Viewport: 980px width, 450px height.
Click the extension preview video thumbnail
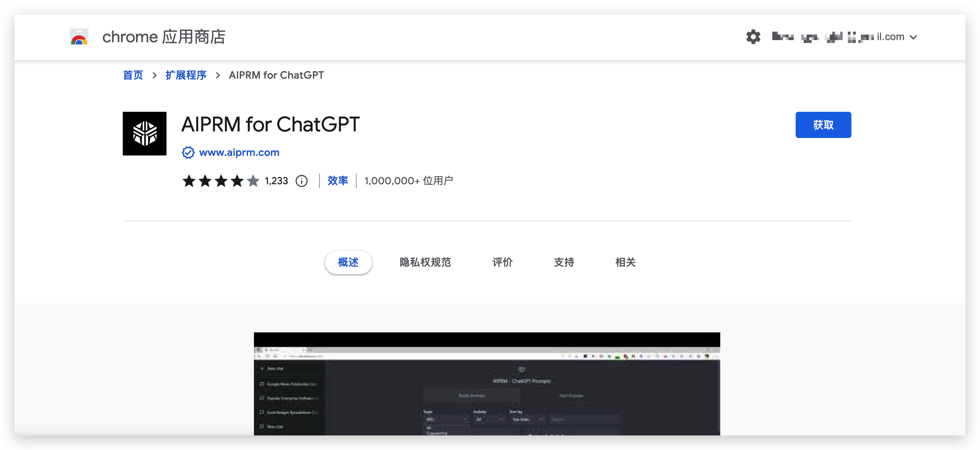(487, 384)
